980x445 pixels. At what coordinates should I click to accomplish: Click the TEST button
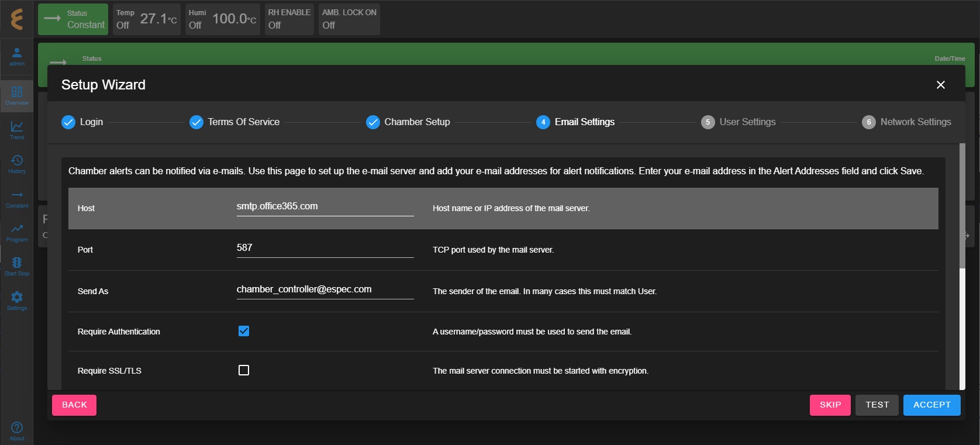click(877, 405)
